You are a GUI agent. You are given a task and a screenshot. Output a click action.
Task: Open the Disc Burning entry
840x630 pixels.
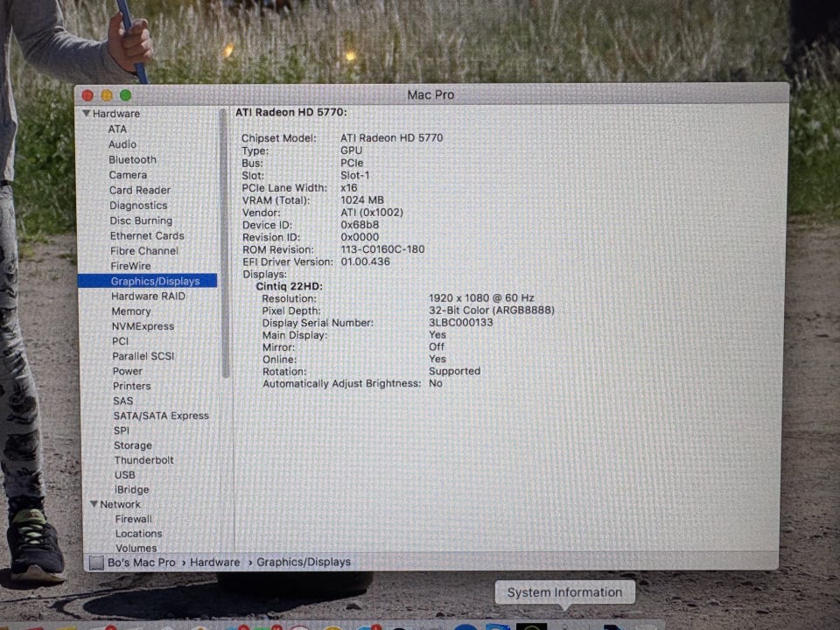click(141, 220)
